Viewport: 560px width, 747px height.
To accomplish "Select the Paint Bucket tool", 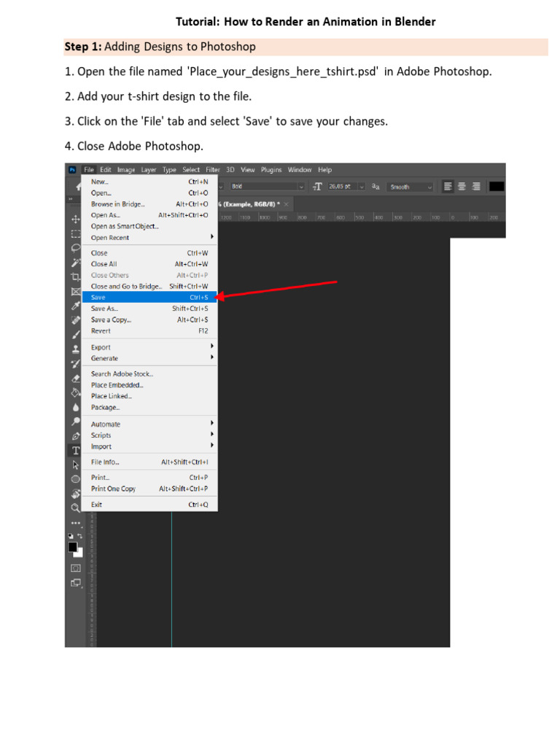I will (x=75, y=392).
